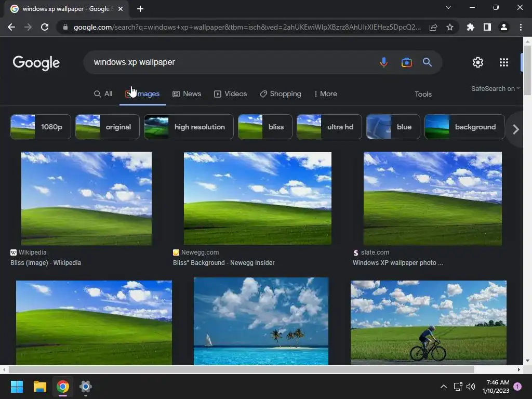This screenshot has width=532, height=399.
Task: Open the volume tray icon
Action: [471, 387]
